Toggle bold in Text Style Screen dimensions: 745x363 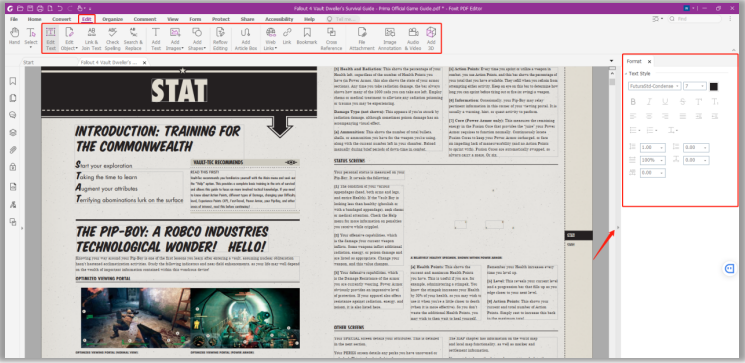pyautogui.click(x=633, y=102)
